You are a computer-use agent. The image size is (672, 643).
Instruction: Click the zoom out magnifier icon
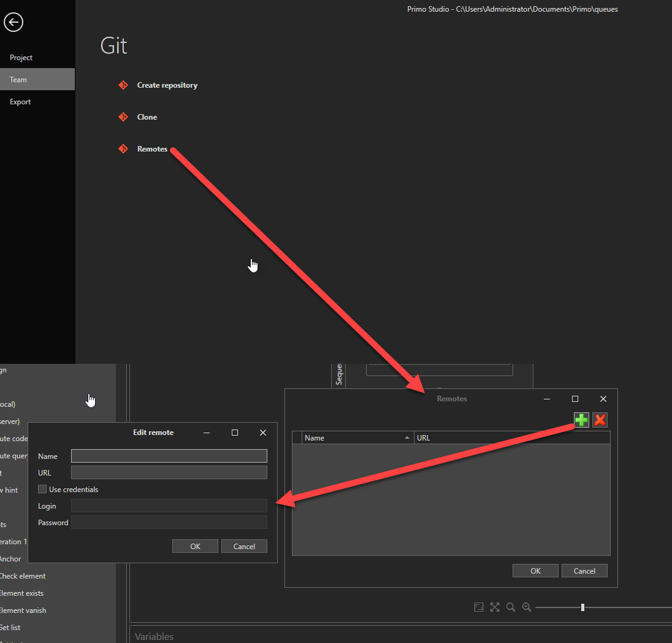[x=527, y=607]
